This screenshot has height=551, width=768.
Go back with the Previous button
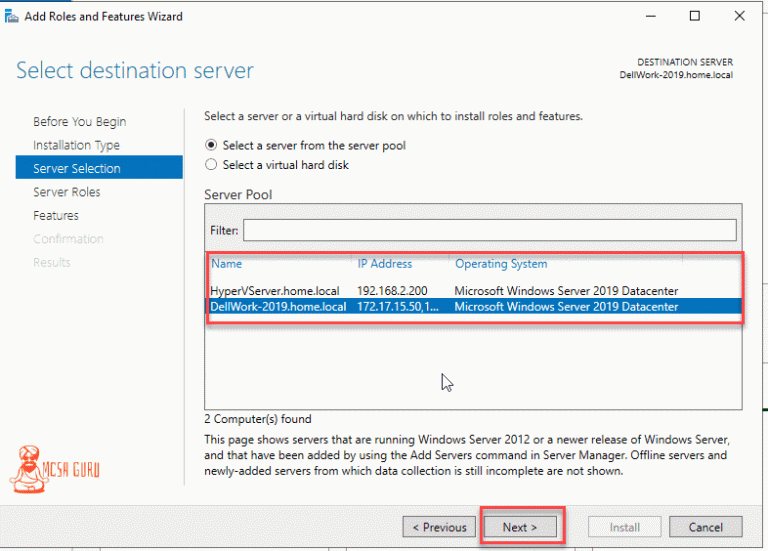[439, 527]
